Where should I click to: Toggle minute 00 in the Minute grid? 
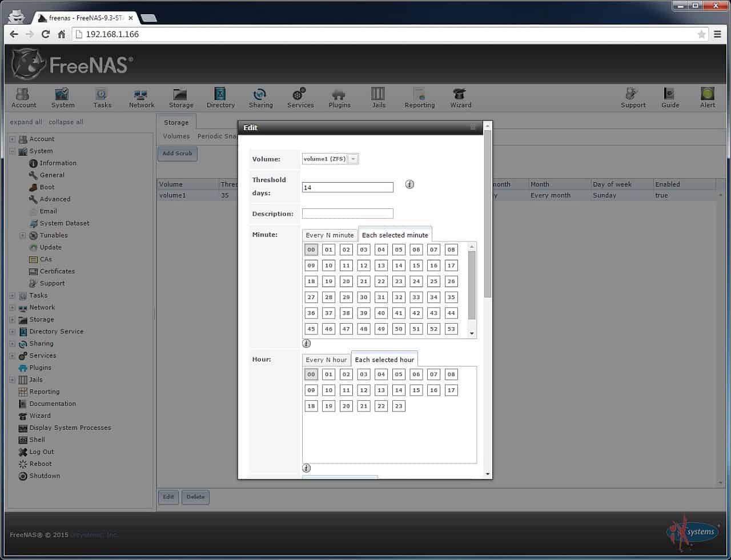[311, 249]
